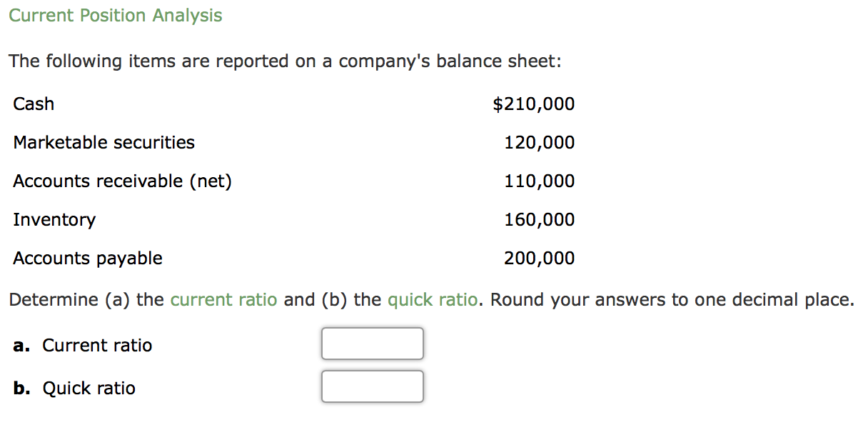Click inside the answer box beside Current ratio

click(x=372, y=344)
